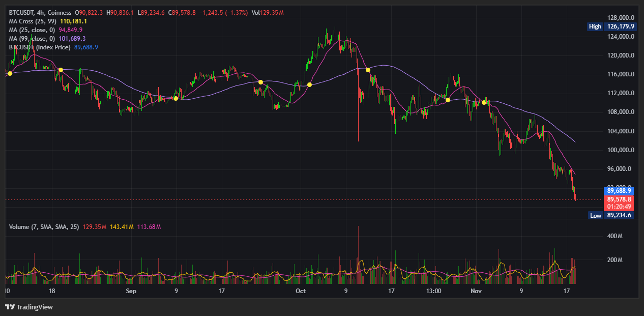Image resolution: width=644 pixels, height=316 pixels.
Task: Open the BTCUSDT symbol legend
Action: pyautogui.click(x=20, y=13)
